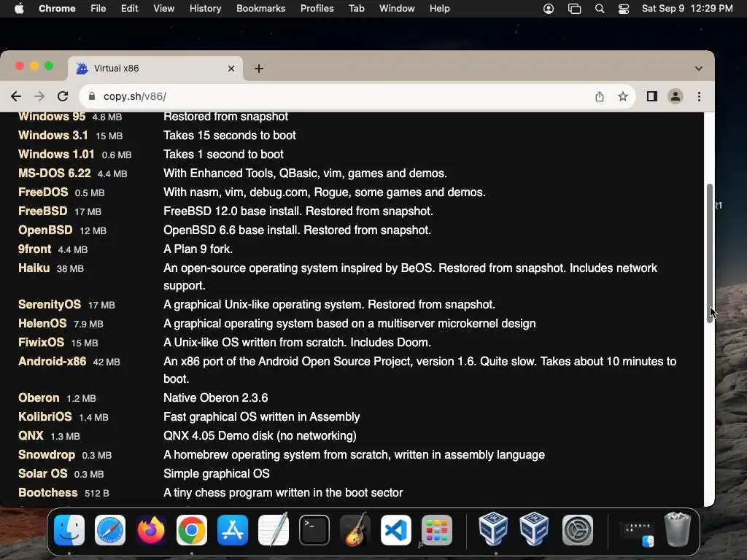Launch Visual Studio Code from dock
This screenshot has width=747, height=560.
click(x=396, y=529)
